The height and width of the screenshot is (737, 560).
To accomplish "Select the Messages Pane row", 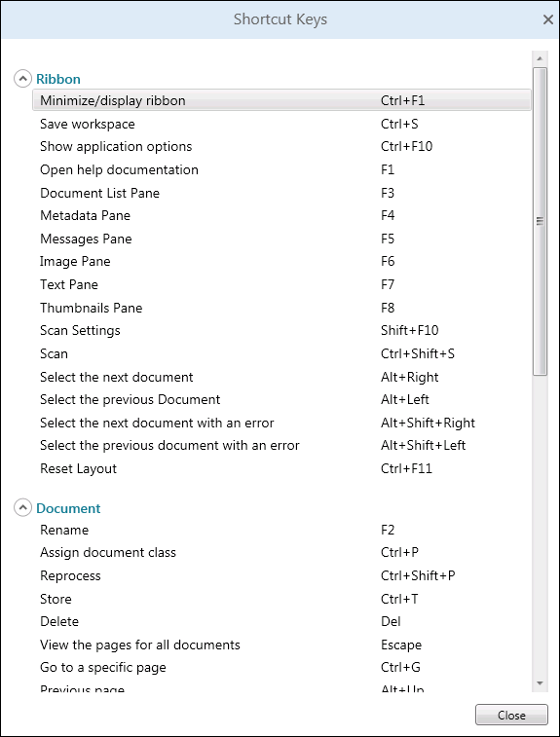I will (281, 239).
